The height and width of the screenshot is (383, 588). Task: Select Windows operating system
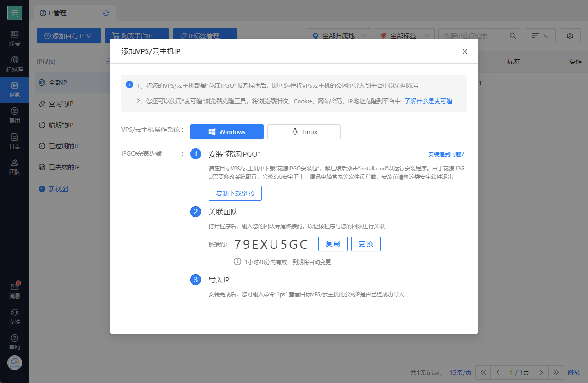[227, 132]
